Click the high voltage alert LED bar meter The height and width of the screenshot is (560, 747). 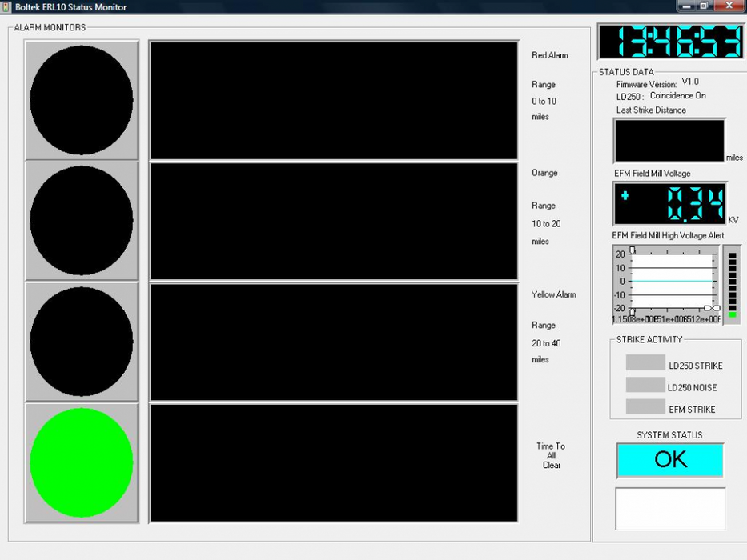click(732, 286)
